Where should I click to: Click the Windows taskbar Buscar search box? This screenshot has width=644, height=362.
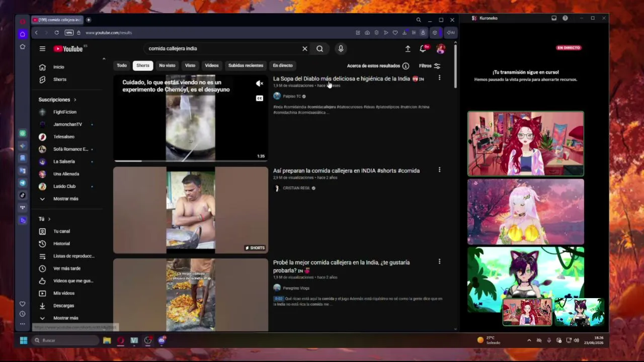click(x=65, y=340)
